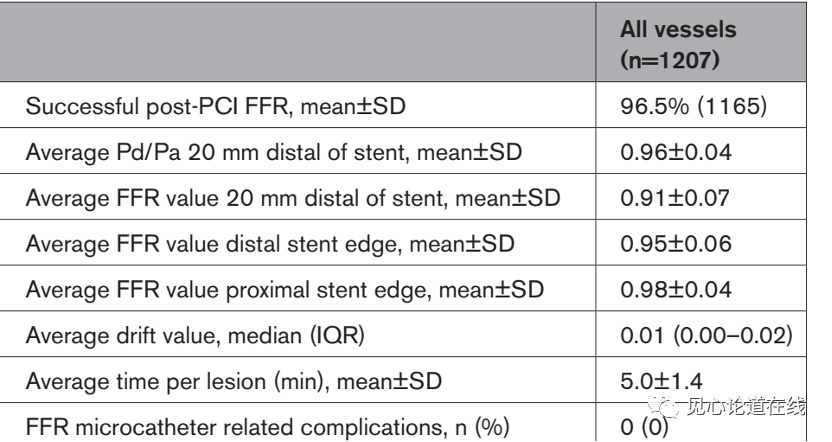Screen dimensions: 832x442
Task: Select the "proximal stent edge" row label
Action: [285, 290]
